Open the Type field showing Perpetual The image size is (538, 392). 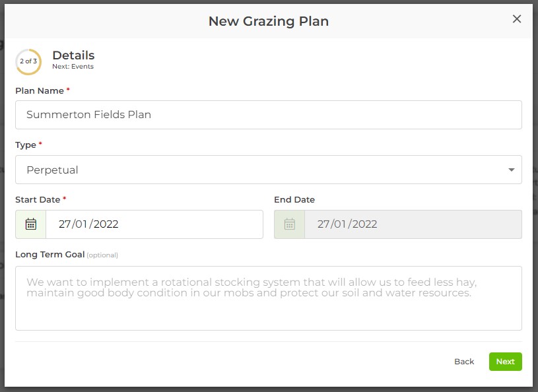tap(264, 170)
